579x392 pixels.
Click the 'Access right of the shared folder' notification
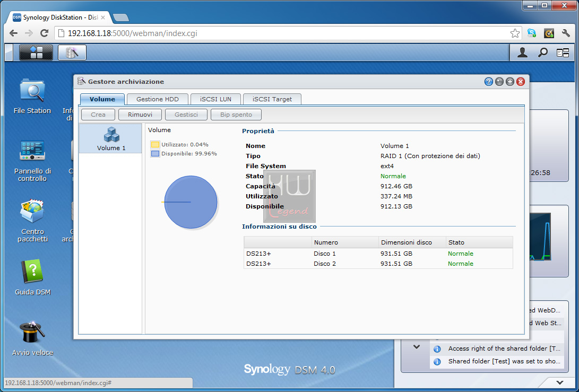(x=497, y=349)
